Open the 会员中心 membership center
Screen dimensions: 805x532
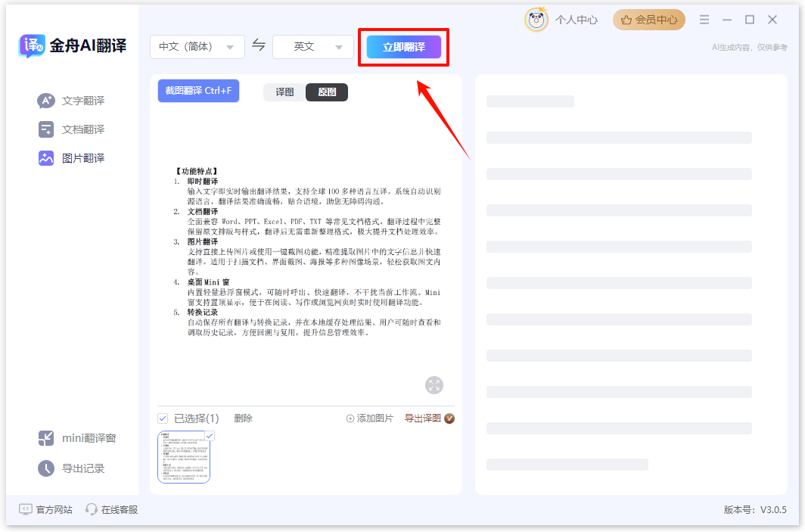[648, 20]
